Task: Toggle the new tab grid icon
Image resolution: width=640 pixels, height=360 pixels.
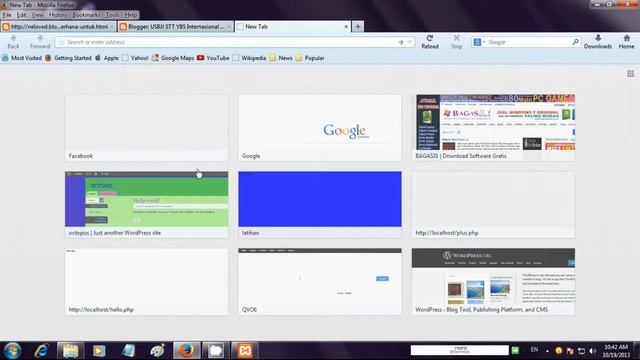Action: tap(630, 73)
